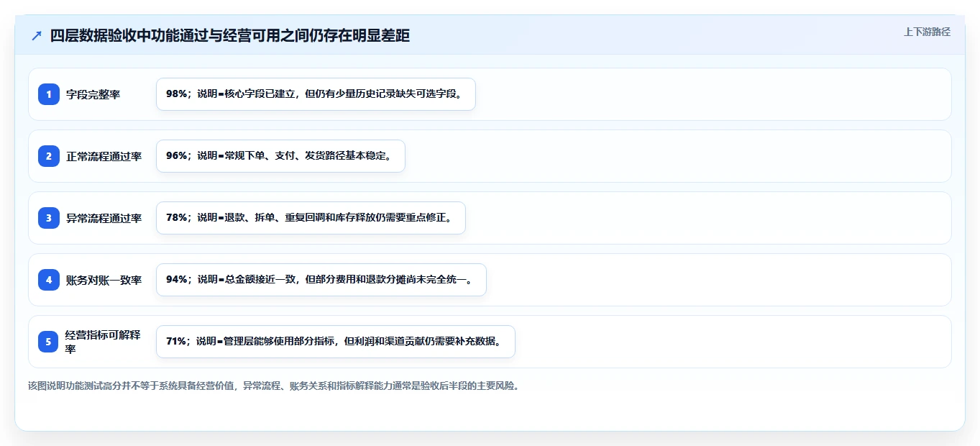Select the 账务对账一致率 label

click(104, 280)
